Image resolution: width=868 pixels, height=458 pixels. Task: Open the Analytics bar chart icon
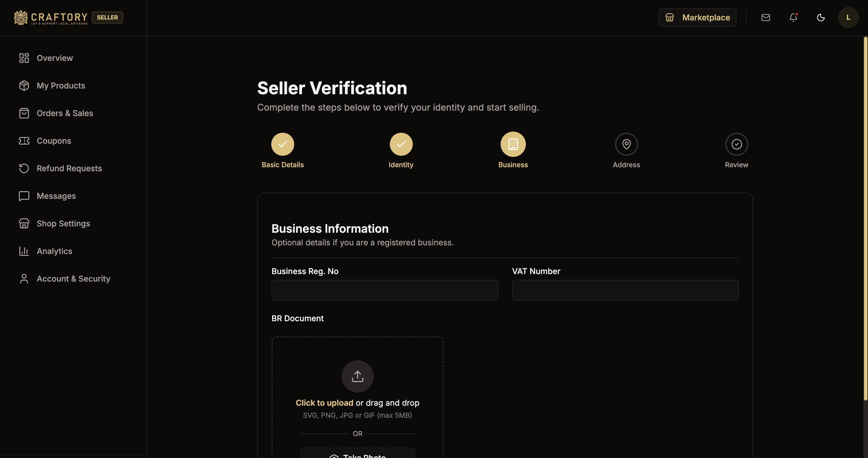click(23, 251)
